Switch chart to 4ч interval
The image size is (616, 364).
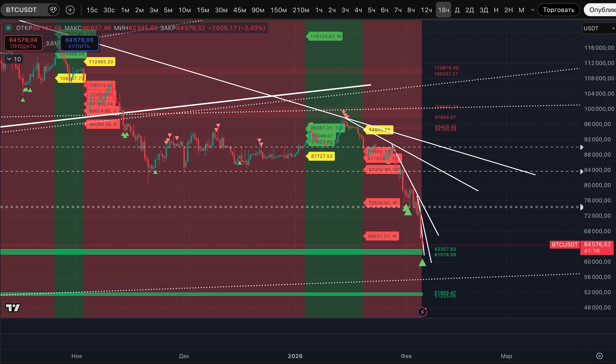(358, 10)
